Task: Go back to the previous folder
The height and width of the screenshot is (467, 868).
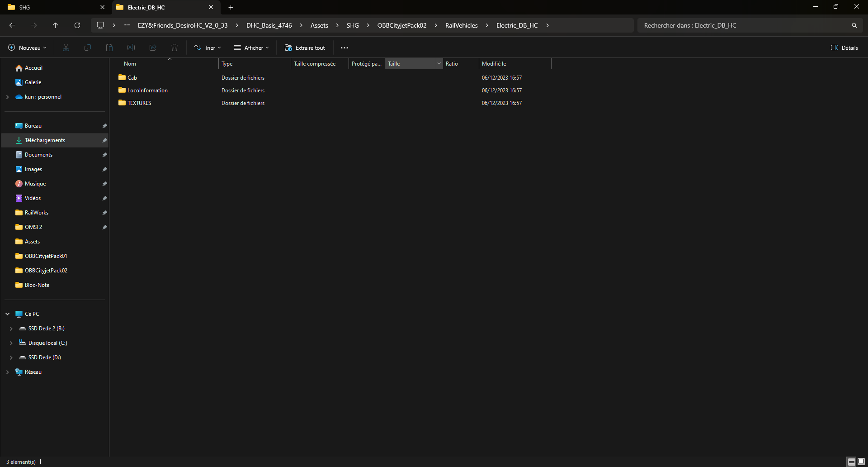Action: (12, 25)
